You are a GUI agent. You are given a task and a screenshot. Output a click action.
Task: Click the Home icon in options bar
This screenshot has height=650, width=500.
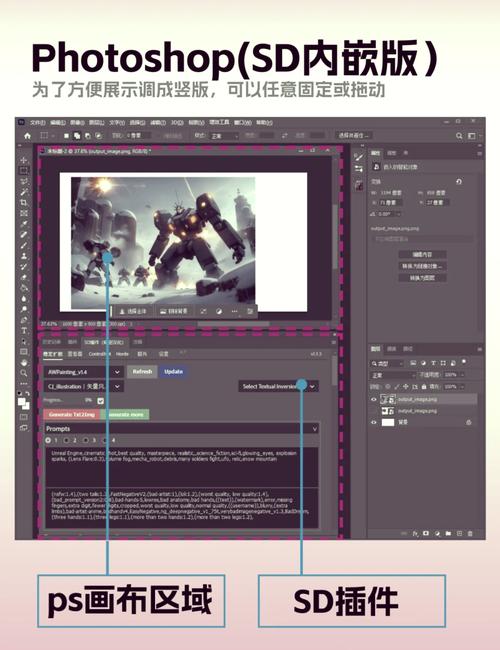pyautogui.click(x=27, y=136)
